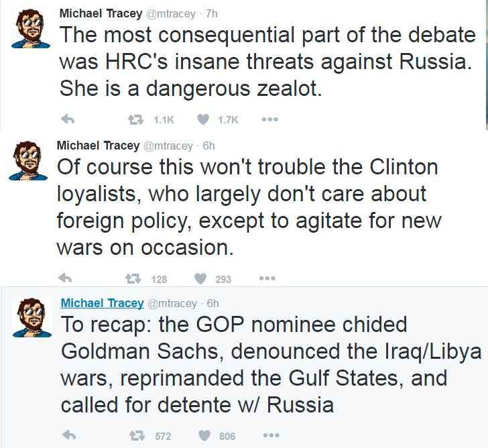Click the avatar beside the 'To recap' tweet
488x448 pixels.
click(x=32, y=318)
